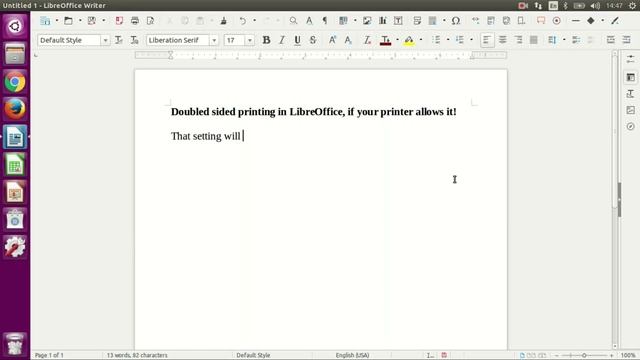The width and height of the screenshot is (640, 360).
Task: Expand bullet list style dropdown
Action: 448,40
